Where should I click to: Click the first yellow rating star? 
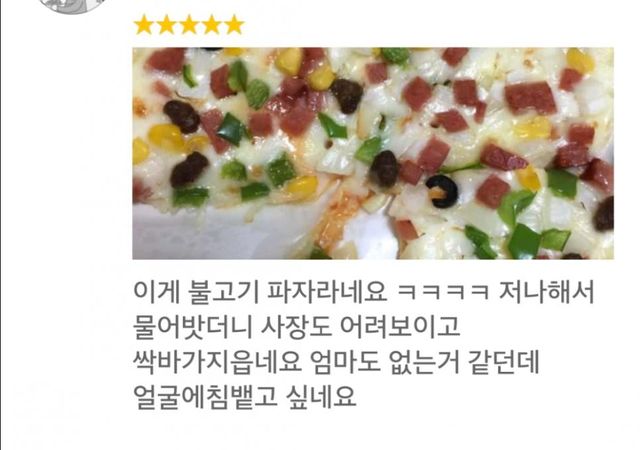pyautogui.click(x=144, y=25)
